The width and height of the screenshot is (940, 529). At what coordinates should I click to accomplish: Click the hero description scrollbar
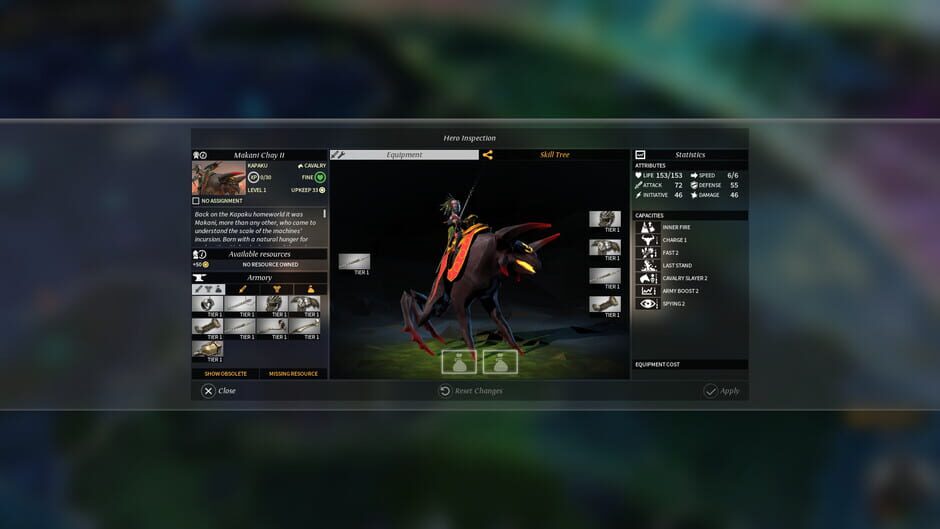[x=324, y=214]
